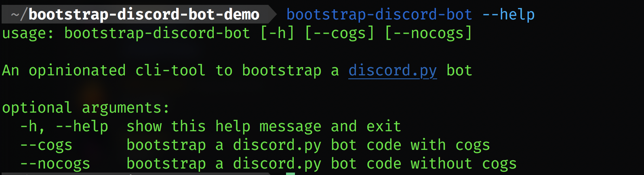Click the '--nocogs' option in the arguments list
This screenshot has height=175, width=644.
pos(55,164)
